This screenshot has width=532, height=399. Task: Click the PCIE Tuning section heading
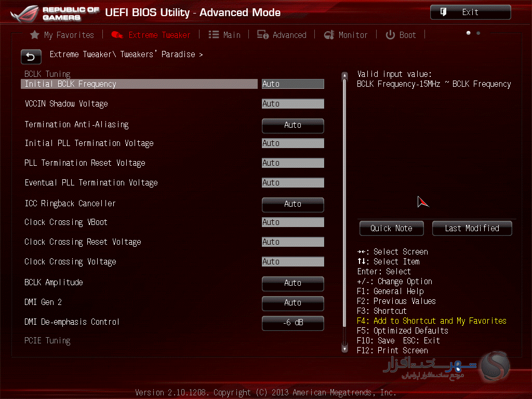coord(47,341)
